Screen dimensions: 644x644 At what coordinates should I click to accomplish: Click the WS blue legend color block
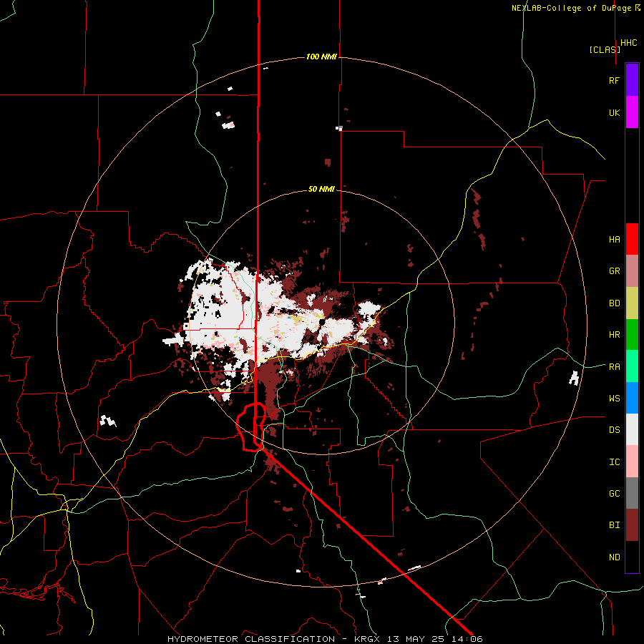click(x=632, y=398)
